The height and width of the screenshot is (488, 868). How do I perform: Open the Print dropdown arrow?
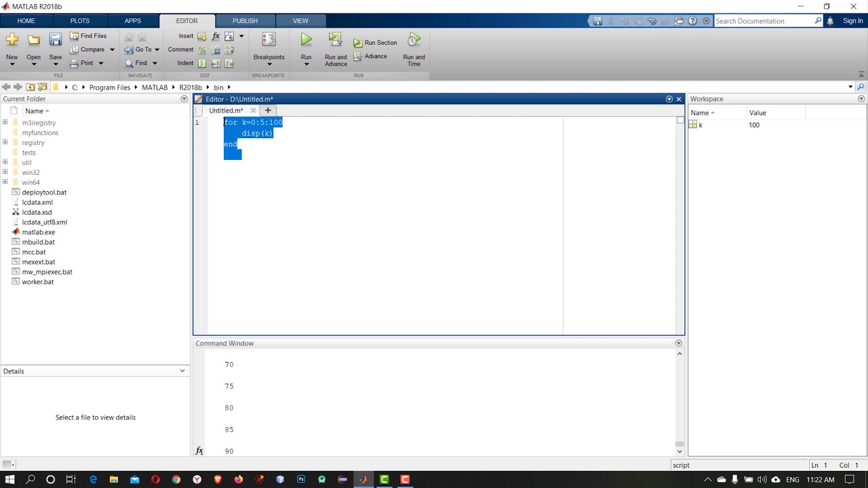(101, 63)
